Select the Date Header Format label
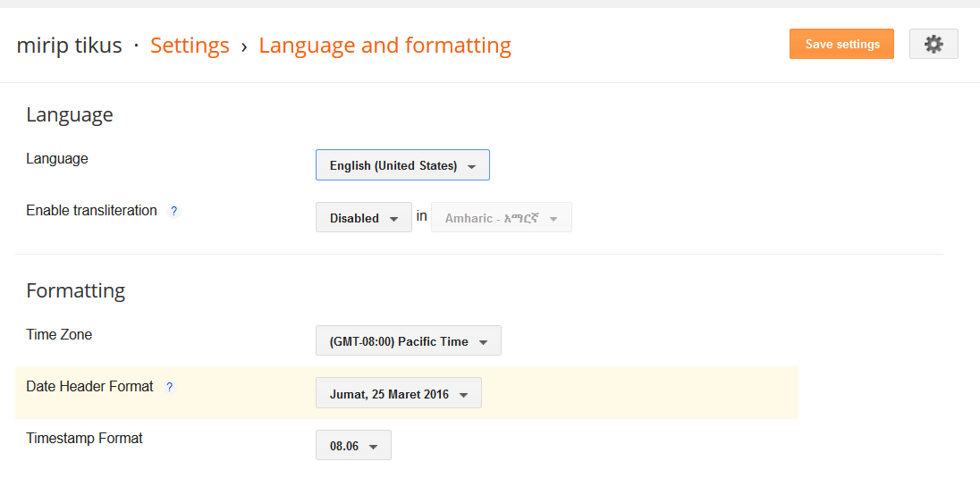 coord(89,387)
